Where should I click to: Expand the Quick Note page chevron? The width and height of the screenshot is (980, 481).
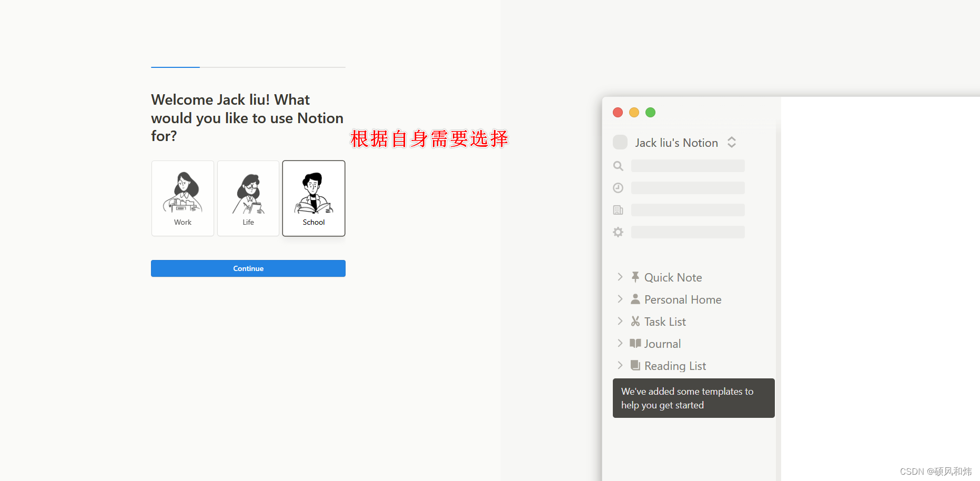point(620,277)
